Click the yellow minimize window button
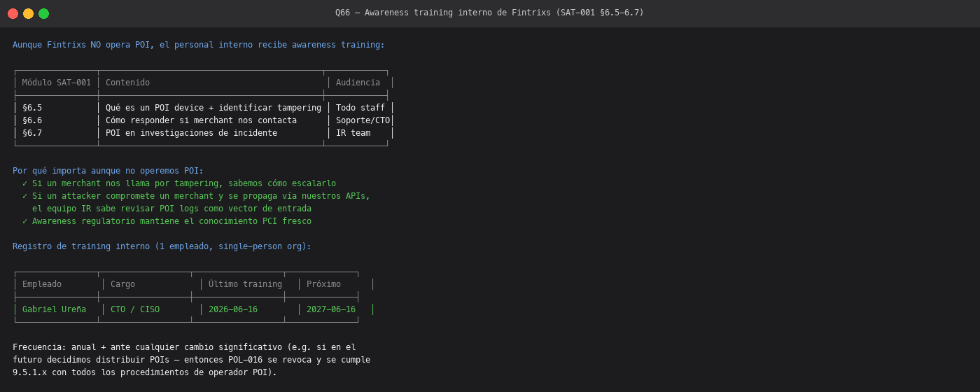This screenshot has width=980, height=392. tap(28, 13)
